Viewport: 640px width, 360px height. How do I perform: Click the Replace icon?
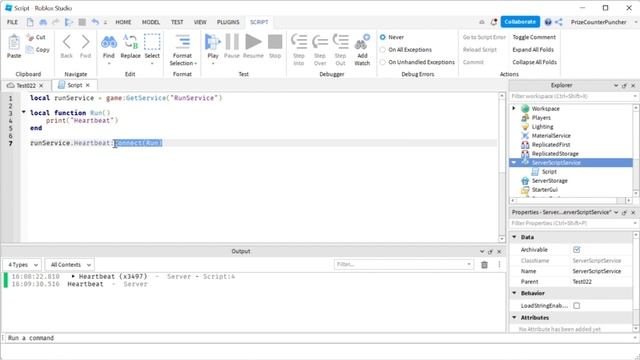(x=130, y=42)
